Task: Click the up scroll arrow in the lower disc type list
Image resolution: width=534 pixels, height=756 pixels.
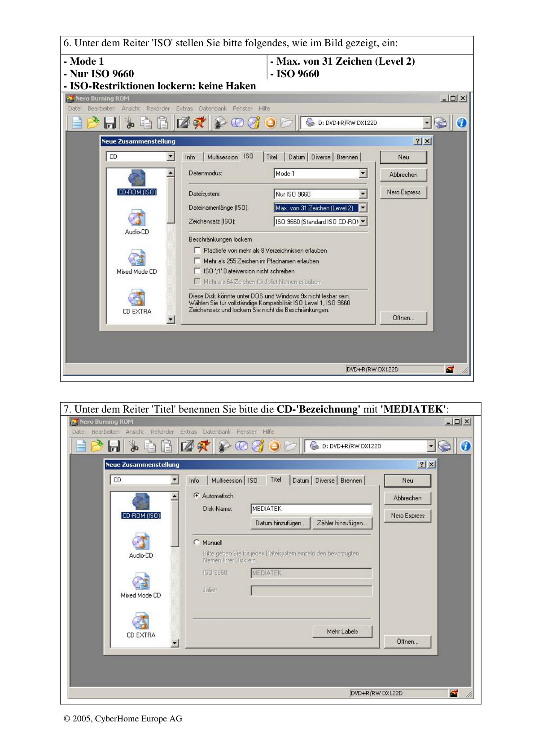Action: (175, 496)
